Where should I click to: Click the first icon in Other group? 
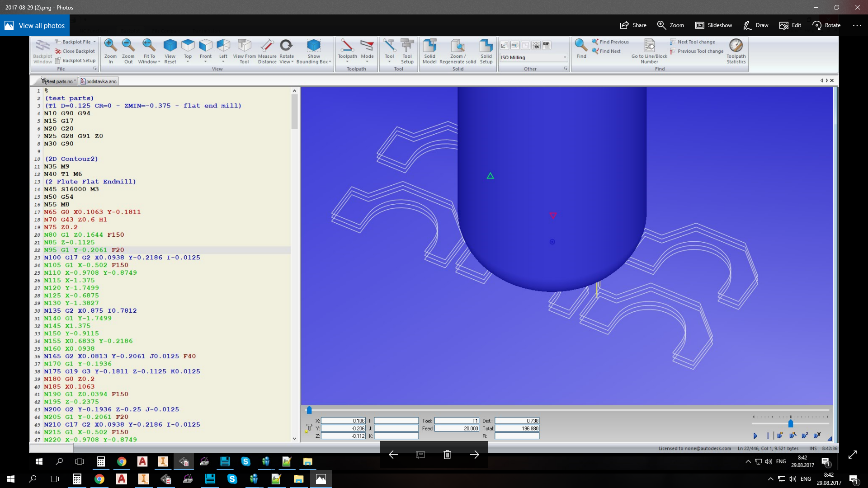click(504, 45)
